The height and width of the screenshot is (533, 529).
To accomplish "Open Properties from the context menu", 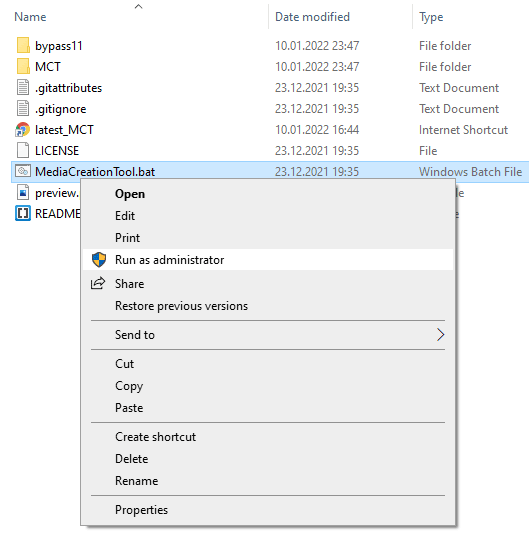I will (x=141, y=510).
